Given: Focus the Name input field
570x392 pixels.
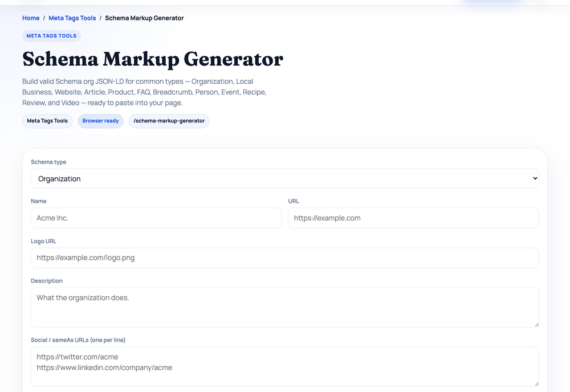Looking at the screenshot, I should (156, 218).
